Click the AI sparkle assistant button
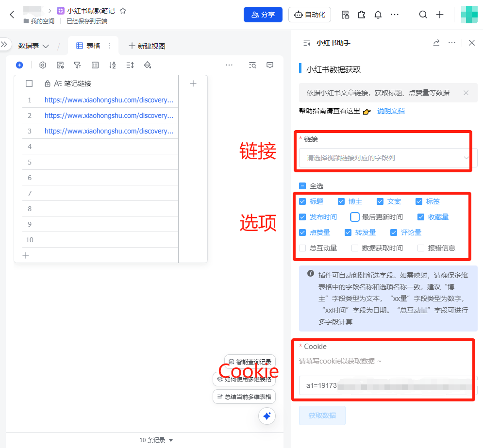Screen dimensions: 483x448 tap(266, 416)
